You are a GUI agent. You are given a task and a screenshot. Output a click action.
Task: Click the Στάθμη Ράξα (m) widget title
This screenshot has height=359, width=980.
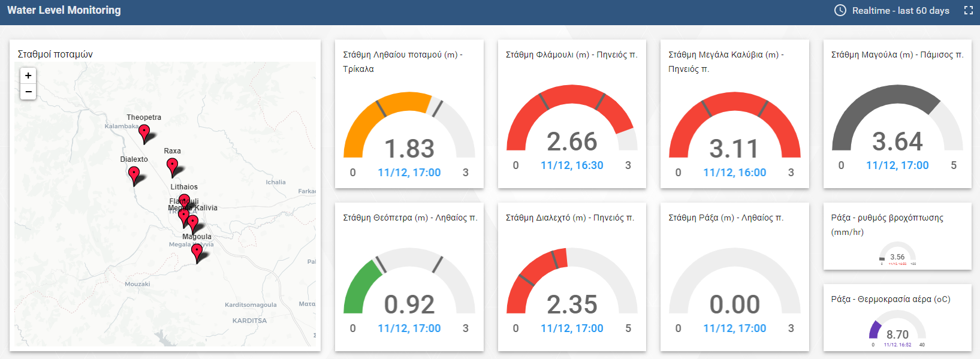click(726, 218)
